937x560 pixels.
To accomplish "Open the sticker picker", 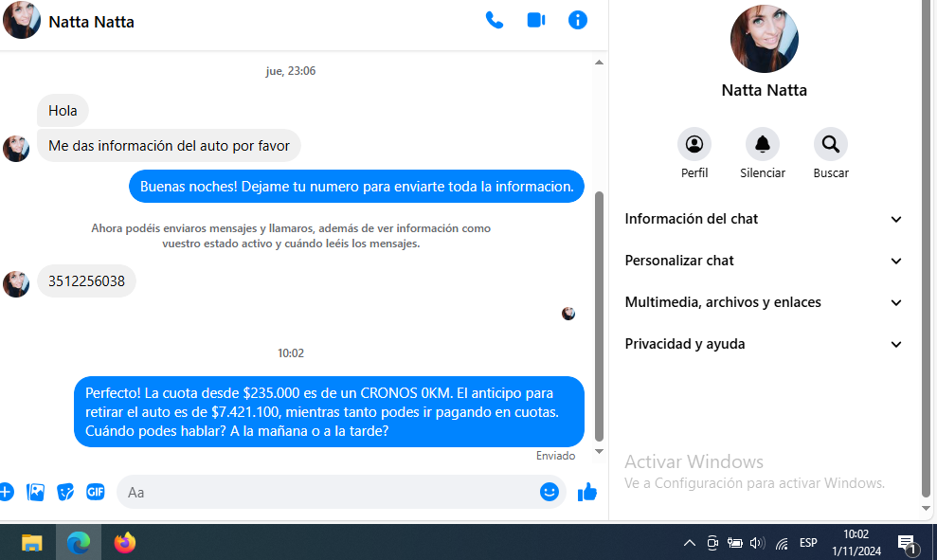I will [x=65, y=492].
